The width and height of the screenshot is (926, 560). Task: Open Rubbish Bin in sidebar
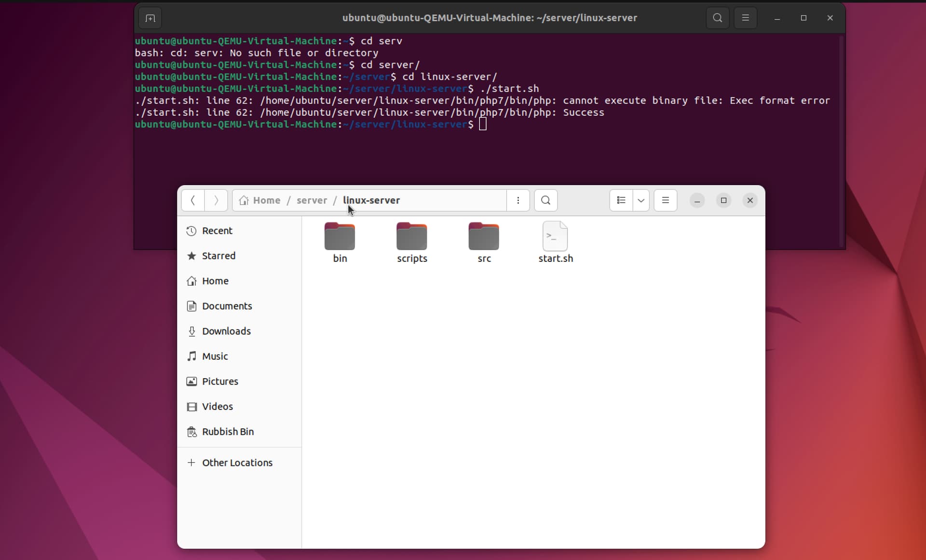(x=228, y=432)
